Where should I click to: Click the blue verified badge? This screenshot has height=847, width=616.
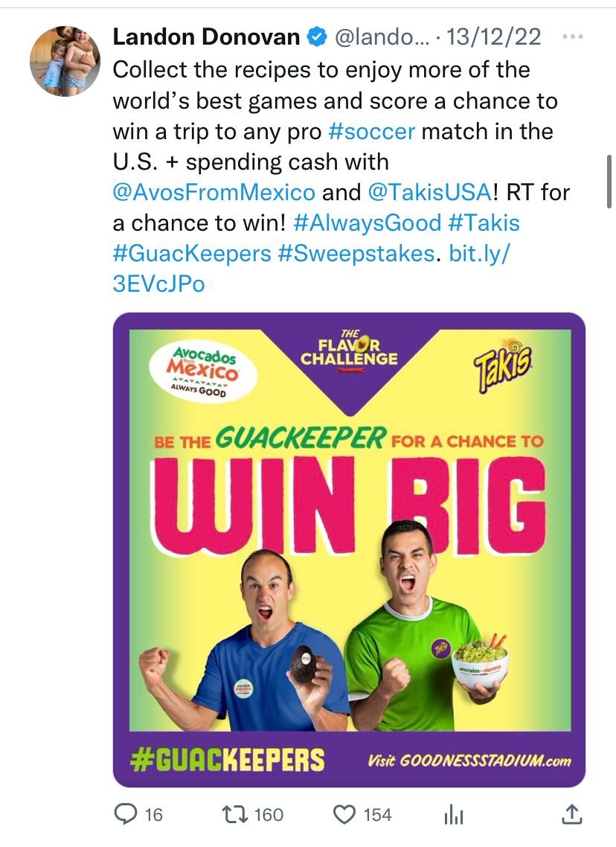point(317,36)
